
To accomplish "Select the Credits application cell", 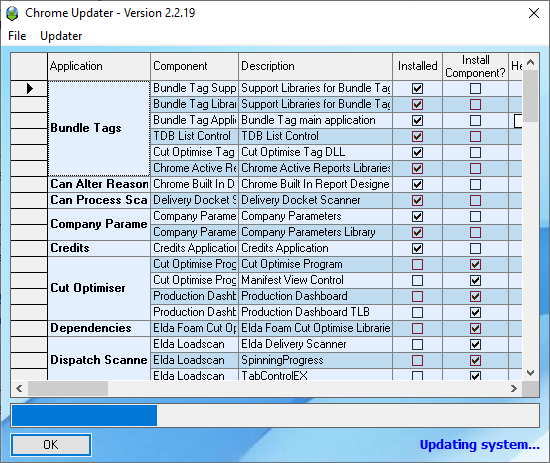I will coord(99,248).
